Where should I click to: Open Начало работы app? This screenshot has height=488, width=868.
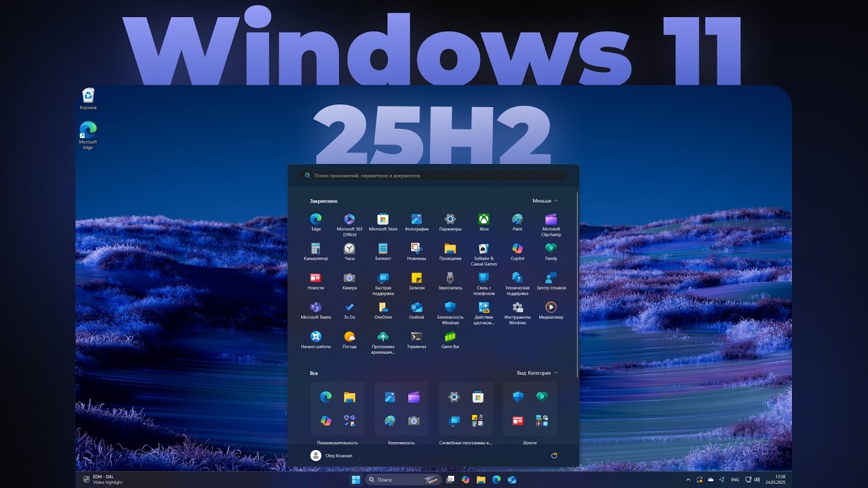315,340
